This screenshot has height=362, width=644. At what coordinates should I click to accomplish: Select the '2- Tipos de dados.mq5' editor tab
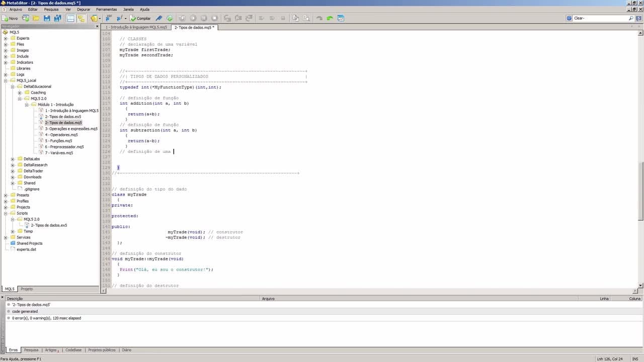click(x=194, y=27)
